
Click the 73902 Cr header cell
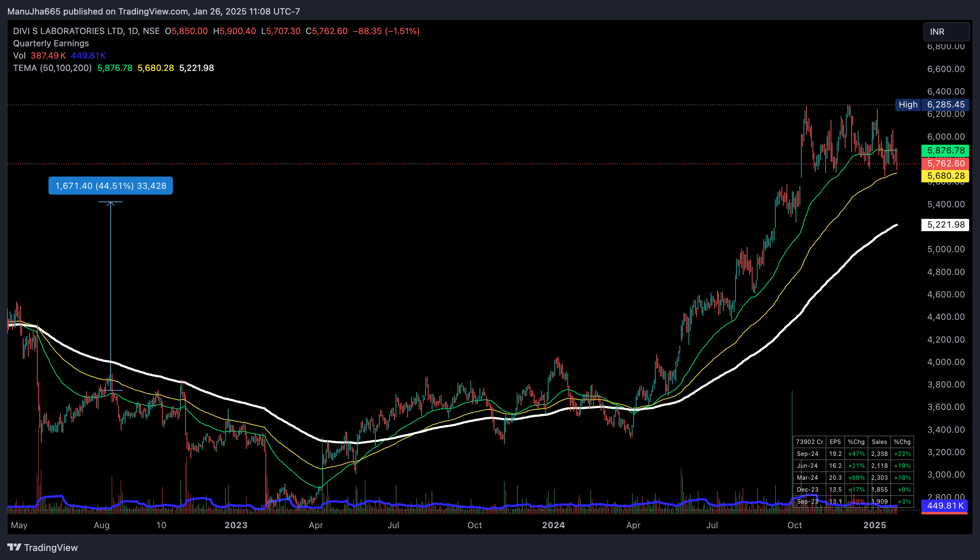pyautogui.click(x=809, y=442)
